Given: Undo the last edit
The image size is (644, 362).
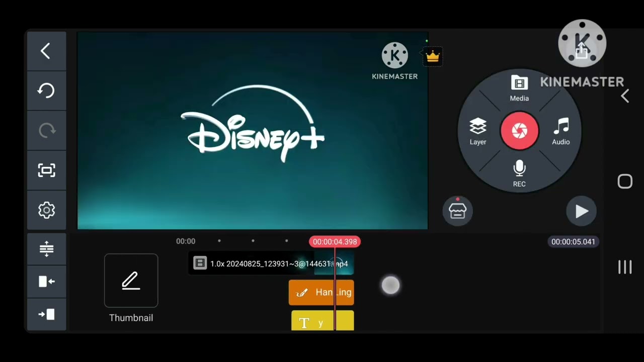Looking at the screenshot, I should tap(46, 90).
